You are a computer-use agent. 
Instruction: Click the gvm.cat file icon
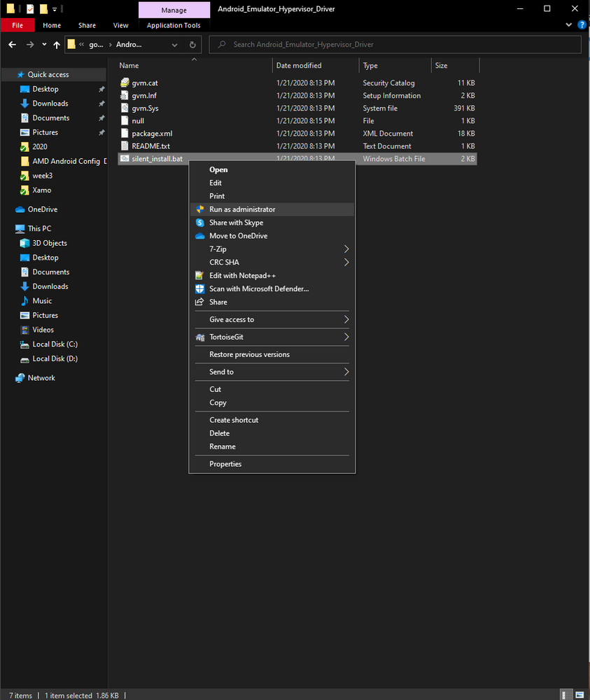pyautogui.click(x=125, y=83)
